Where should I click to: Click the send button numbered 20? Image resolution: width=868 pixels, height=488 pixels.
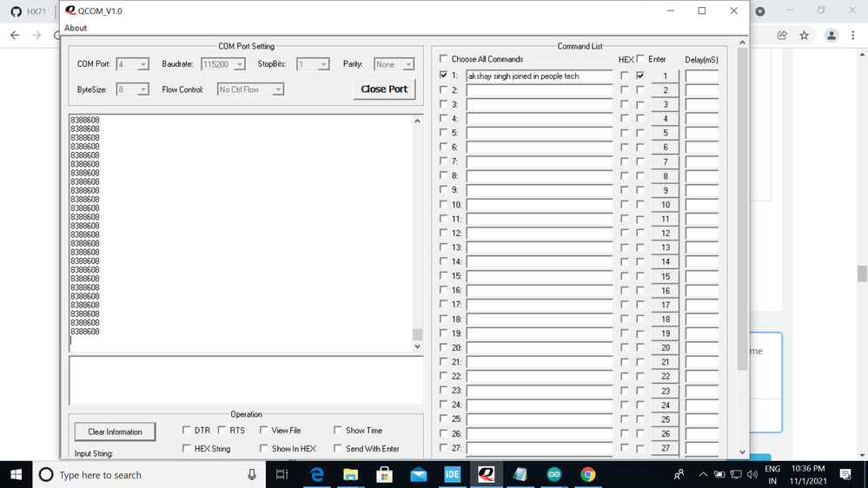click(665, 347)
